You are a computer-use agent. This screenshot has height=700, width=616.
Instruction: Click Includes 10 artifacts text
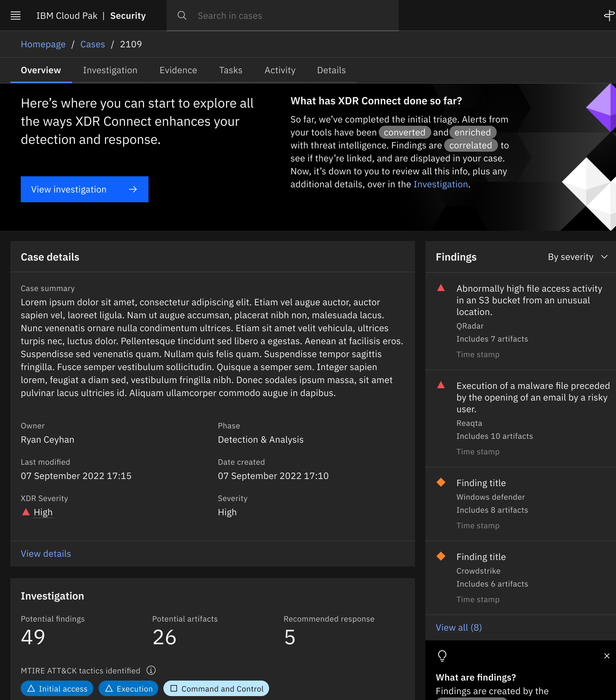click(x=494, y=436)
